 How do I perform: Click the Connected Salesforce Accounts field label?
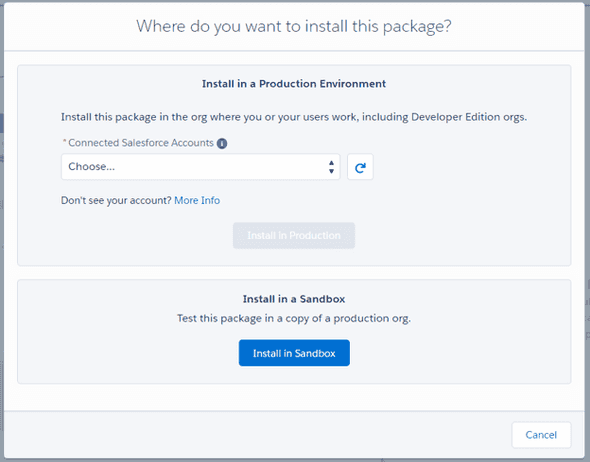141,143
